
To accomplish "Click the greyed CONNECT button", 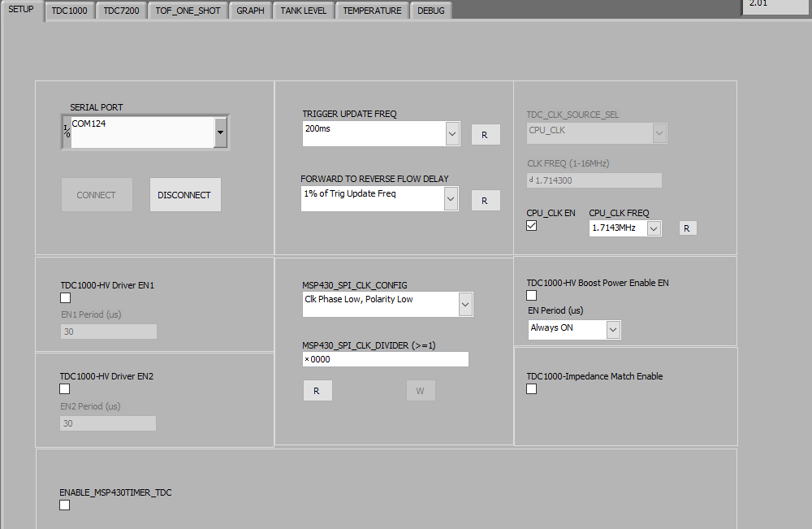I will pyautogui.click(x=97, y=195).
